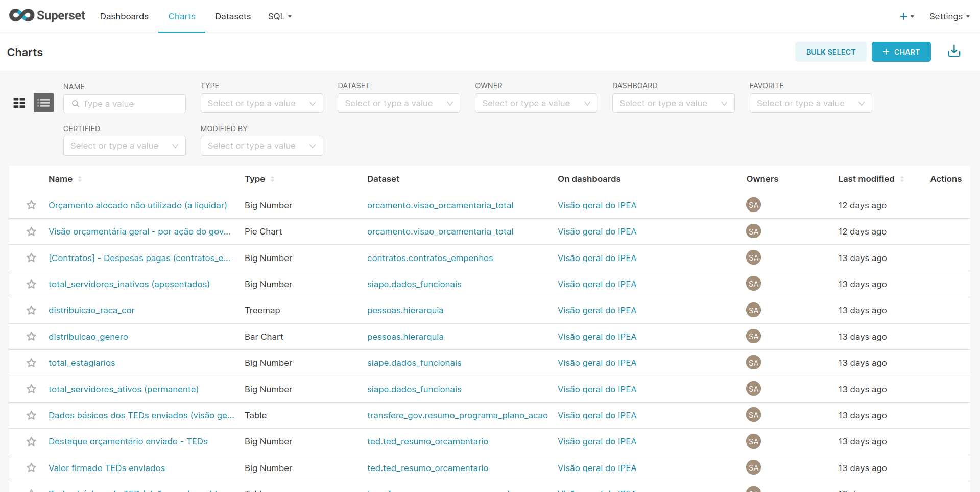Favorite the distribuicao_raca_cor chart
This screenshot has height=492, width=980.
[x=32, y=310]
